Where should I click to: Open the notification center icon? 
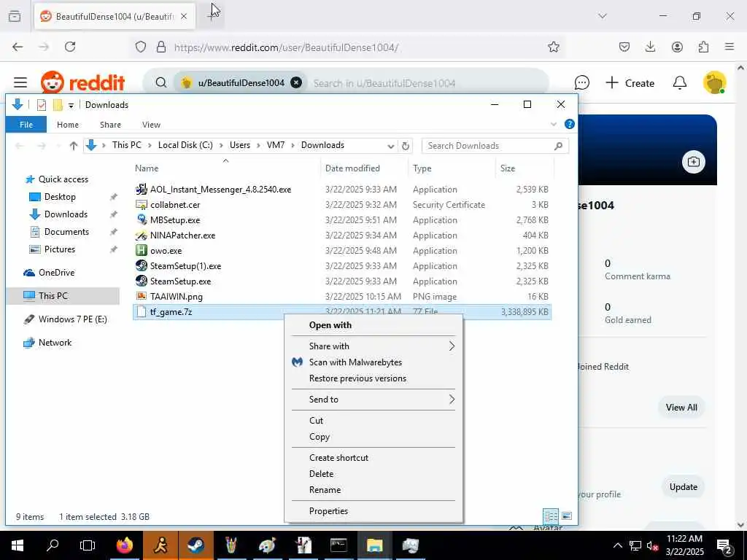tap(724, 545)
